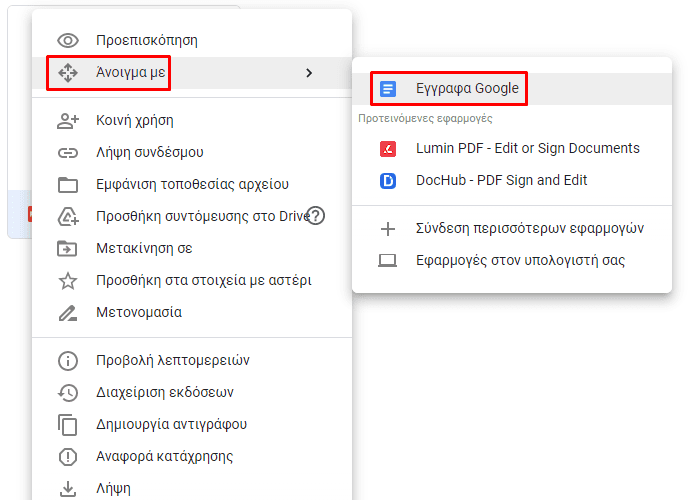Click the folder icon for Εμφάνιση τοποθεσίας αρχείου

[x=68, y=185]
